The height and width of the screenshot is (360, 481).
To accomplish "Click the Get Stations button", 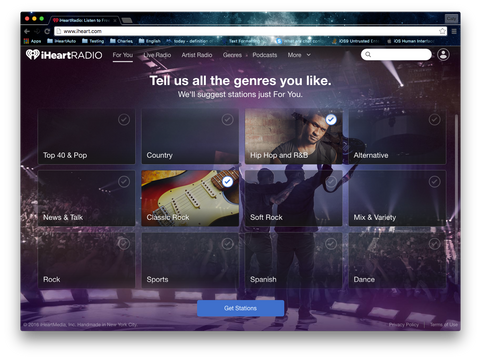I will [x=240, y=308].
